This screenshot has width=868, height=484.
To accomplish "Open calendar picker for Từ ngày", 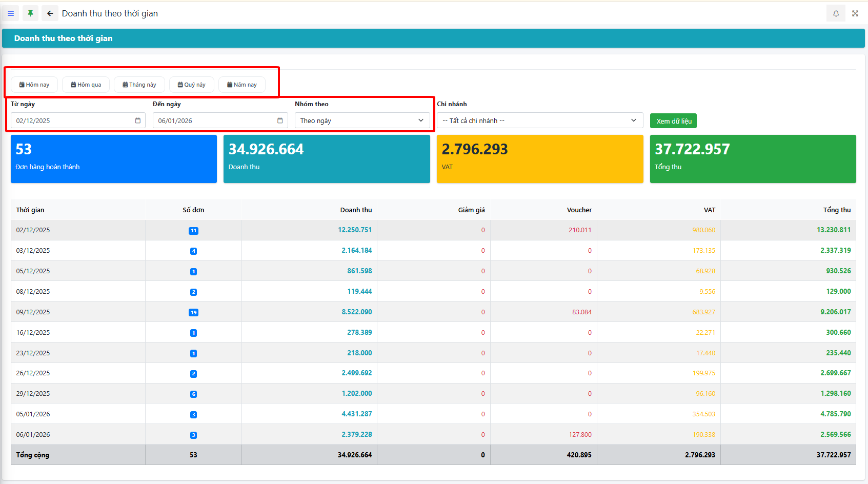I will [138, 120].
